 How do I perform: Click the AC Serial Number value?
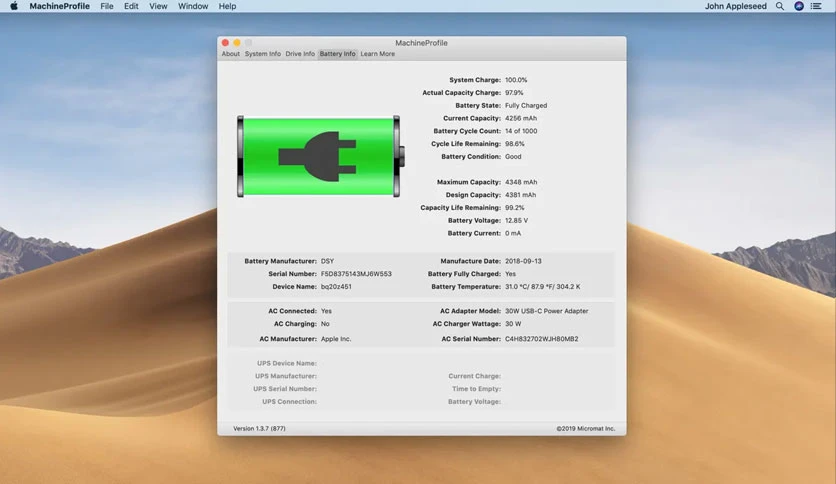(542, 339)
